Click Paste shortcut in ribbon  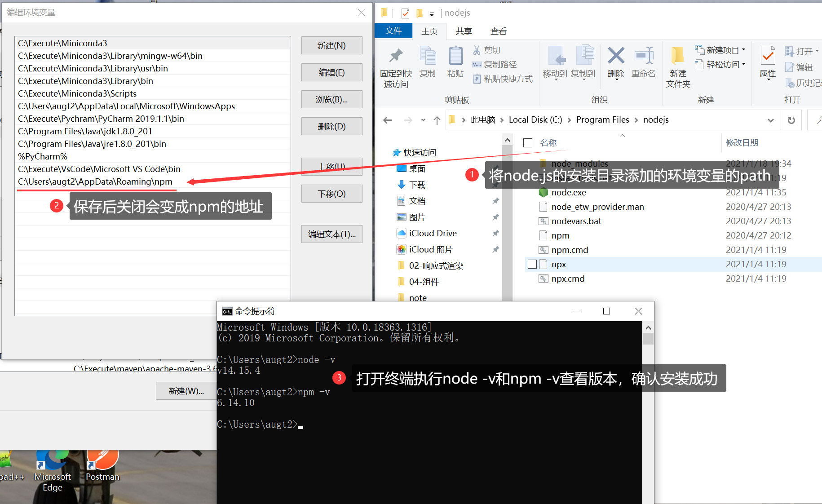point(503,79)
